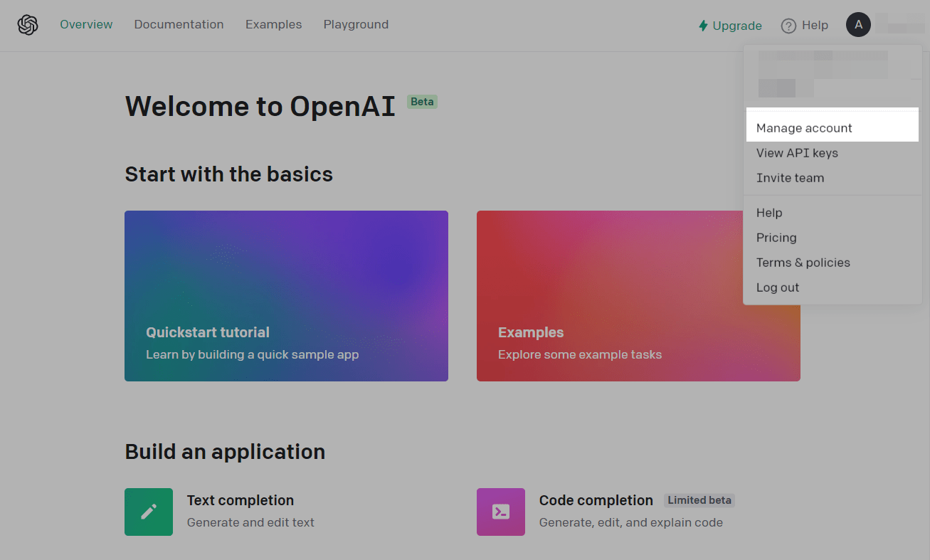This screenshot has width=930, height=560.
Task: Open the Quickstart tutorial card
Action: [x=286, y=295]
